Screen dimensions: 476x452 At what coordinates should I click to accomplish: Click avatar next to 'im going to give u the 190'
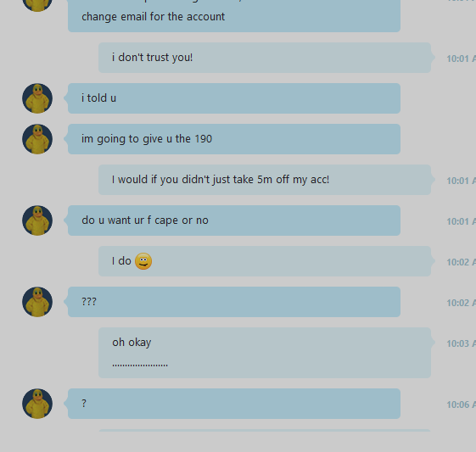tap(37, 139)
